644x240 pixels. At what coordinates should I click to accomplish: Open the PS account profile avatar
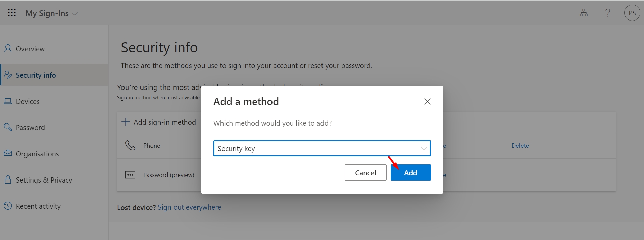click(x=632, y=13)
